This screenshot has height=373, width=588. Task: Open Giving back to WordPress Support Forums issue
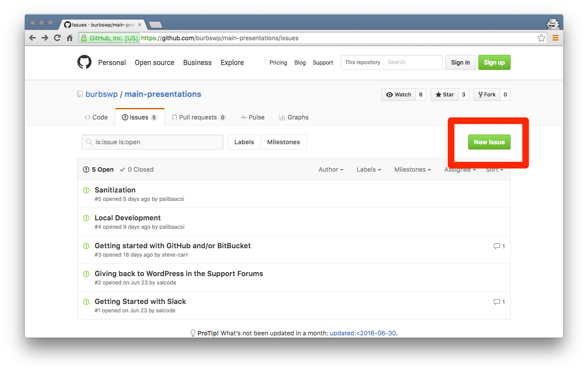click(179, 273)
